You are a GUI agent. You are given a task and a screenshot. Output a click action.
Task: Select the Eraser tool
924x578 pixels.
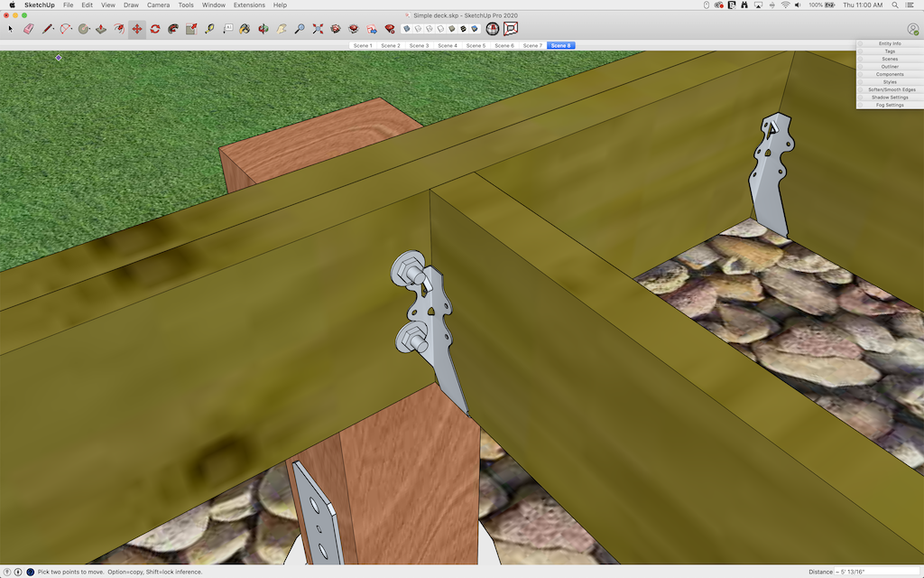(28, 29)
